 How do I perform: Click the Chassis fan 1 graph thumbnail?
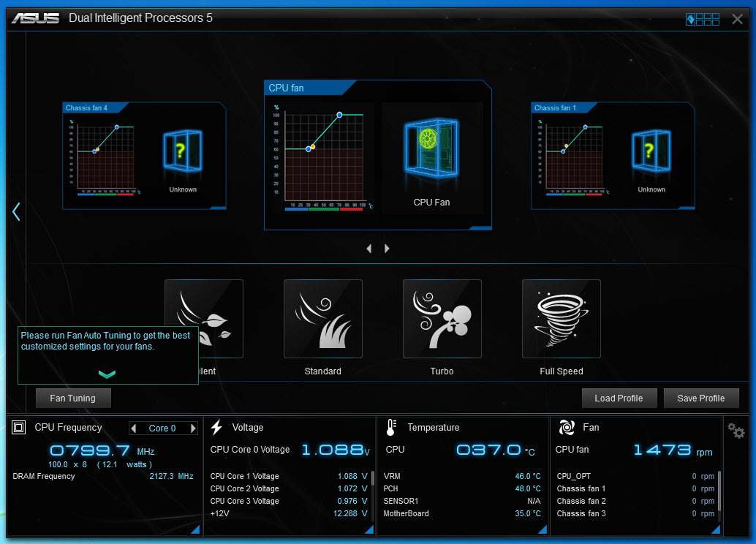click(x=572, y=156)
